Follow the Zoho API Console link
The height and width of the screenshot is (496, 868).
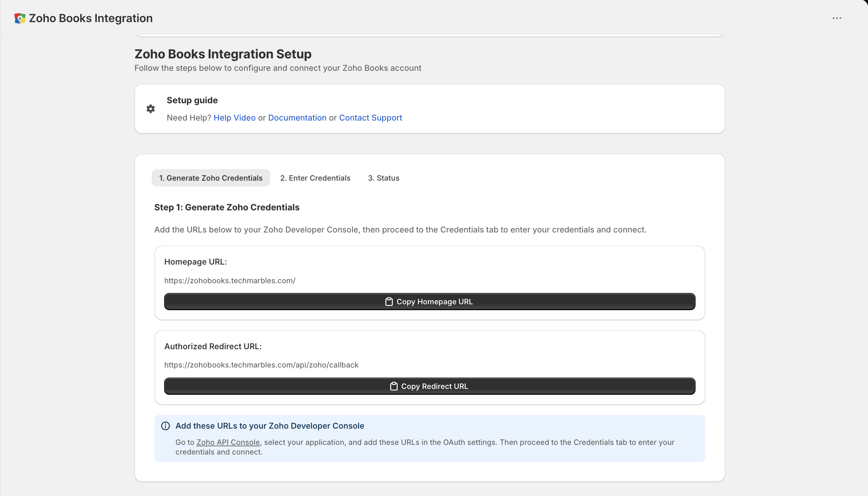(x=228, y=442)
